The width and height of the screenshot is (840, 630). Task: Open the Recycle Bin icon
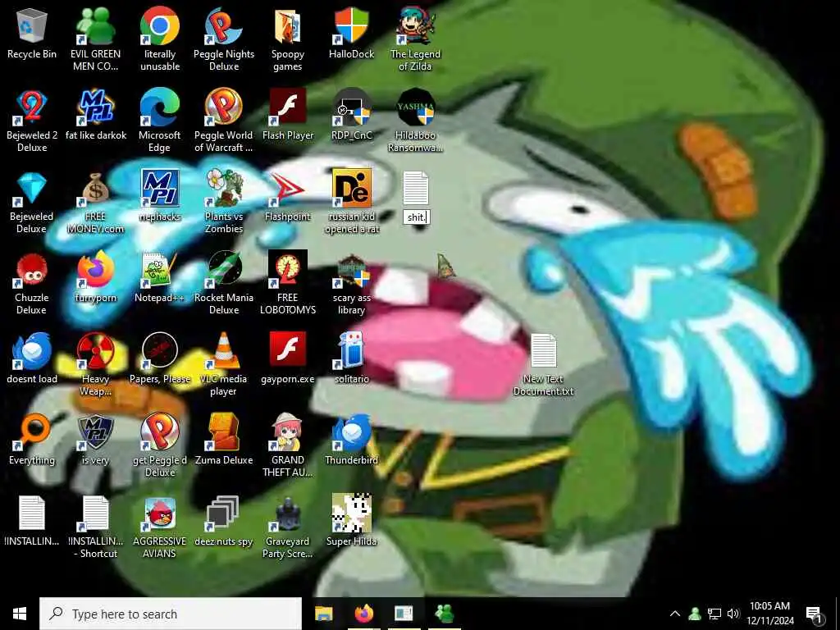(32, 25)
